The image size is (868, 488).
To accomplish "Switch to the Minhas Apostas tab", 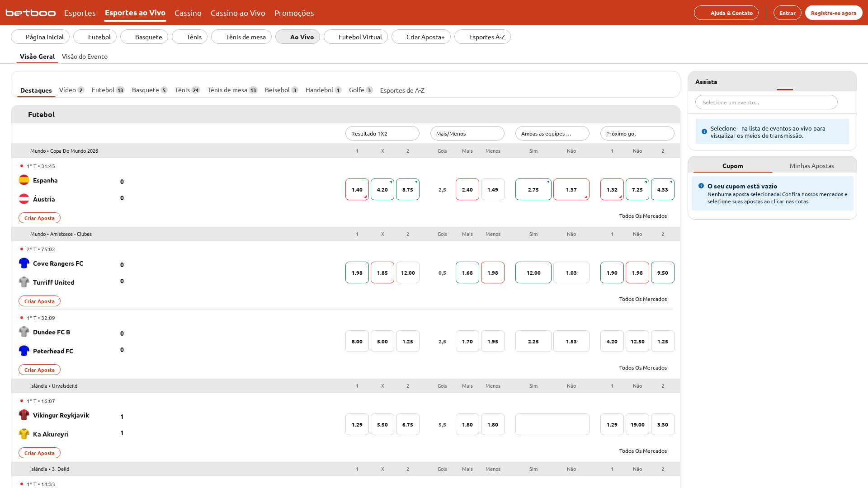I will (812, 165).
